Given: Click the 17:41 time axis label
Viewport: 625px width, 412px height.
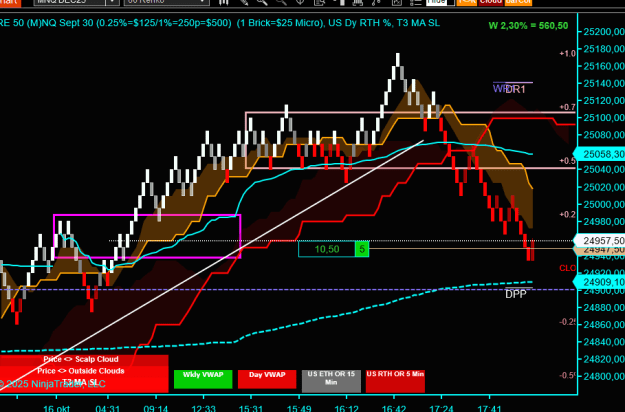Looking at the screenshot, I should point(489,408).
